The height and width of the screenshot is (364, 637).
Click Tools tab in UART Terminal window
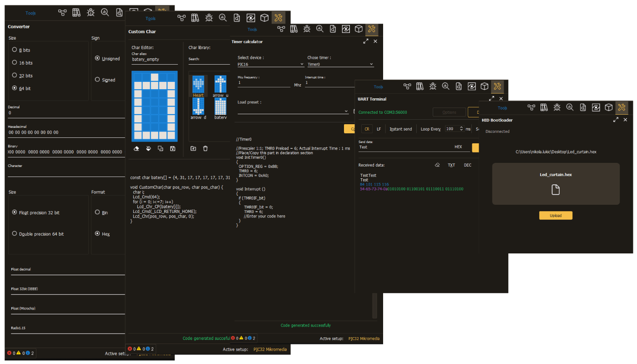click(x=379, y=87)
